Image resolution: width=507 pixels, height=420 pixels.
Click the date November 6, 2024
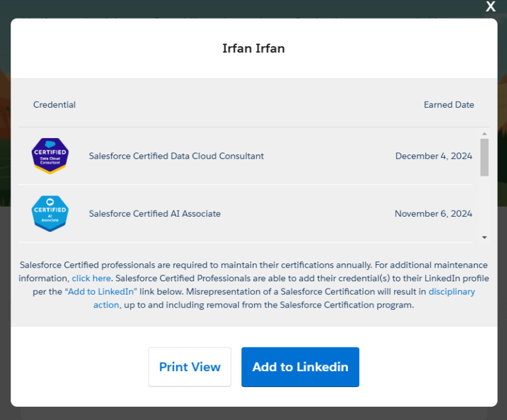(x=433, y=213)
